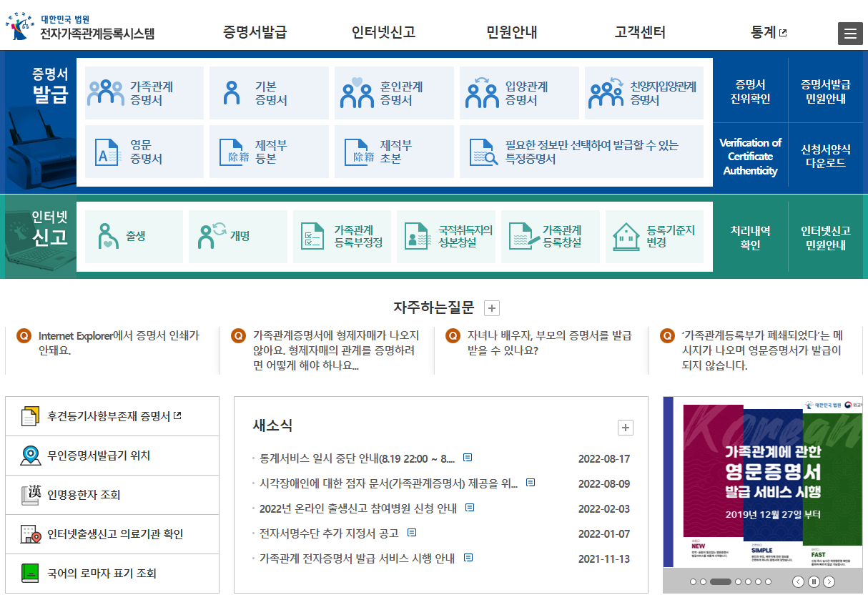The width and height of the screenshot is (868, 615).
Task: Click the 2022-02-03 news date
Action: (604, 508)
